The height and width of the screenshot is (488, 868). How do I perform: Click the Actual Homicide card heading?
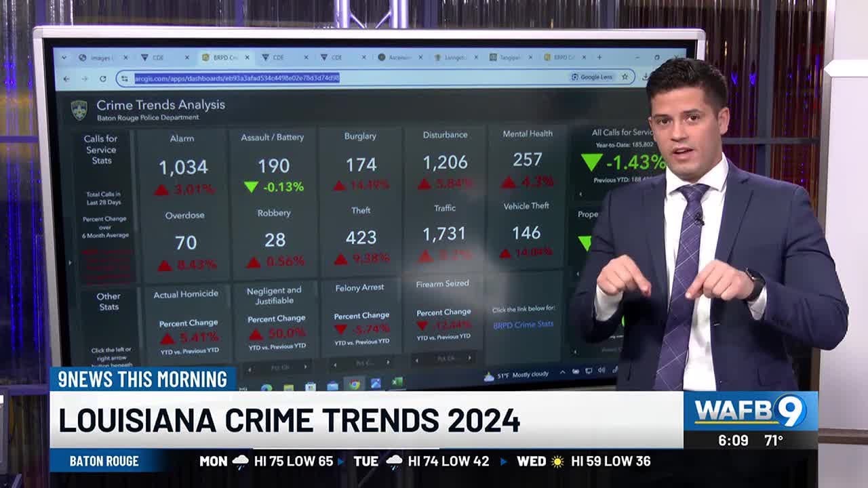pos(186,294)
